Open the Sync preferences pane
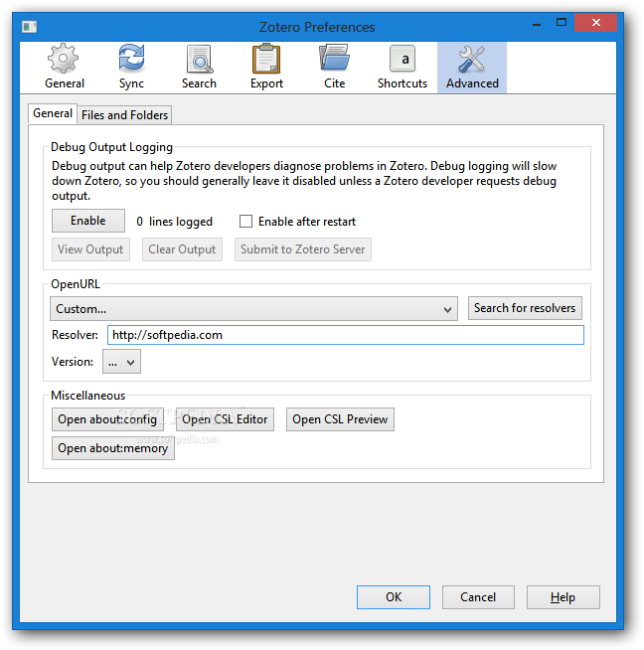 pos(131,68)
